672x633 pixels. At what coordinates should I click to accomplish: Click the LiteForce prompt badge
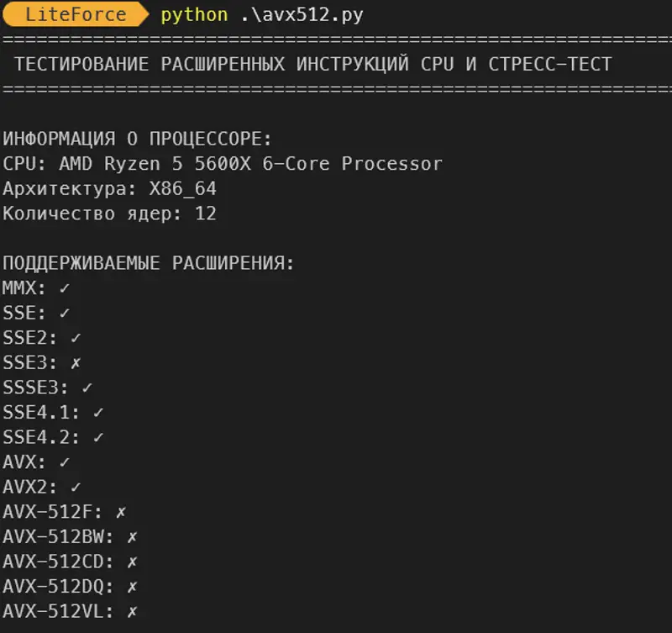[x=75, y=15]
